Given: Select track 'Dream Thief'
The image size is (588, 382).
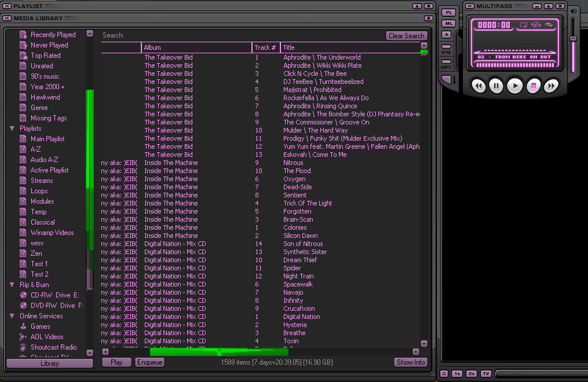Looking at the screenshot, I should point(300,260).
